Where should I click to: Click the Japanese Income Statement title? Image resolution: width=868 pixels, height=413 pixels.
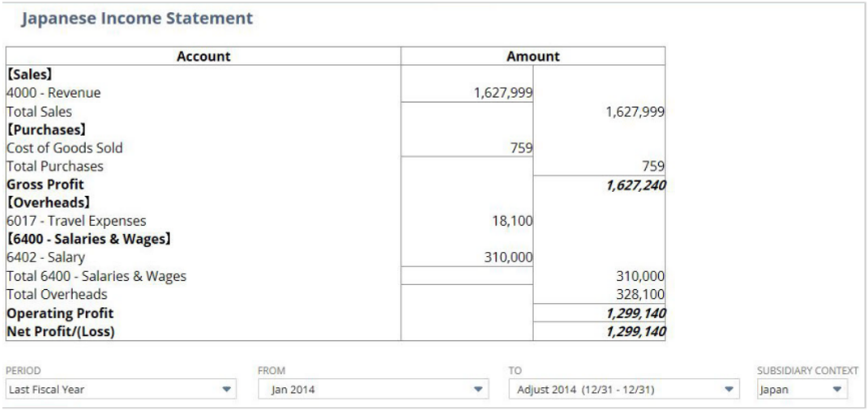click(x=137, y=17)
